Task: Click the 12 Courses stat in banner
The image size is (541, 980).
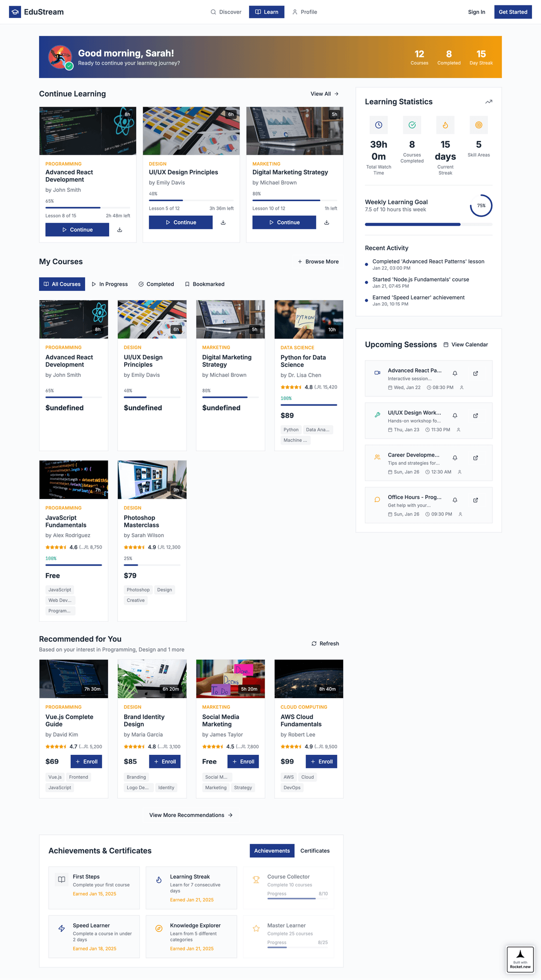Action: coord(419,57)
